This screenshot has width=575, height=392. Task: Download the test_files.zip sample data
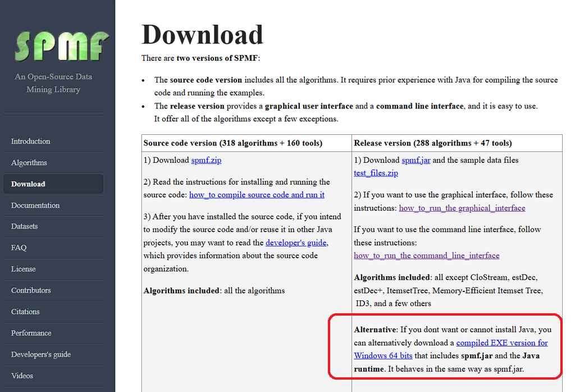(376, 173)
